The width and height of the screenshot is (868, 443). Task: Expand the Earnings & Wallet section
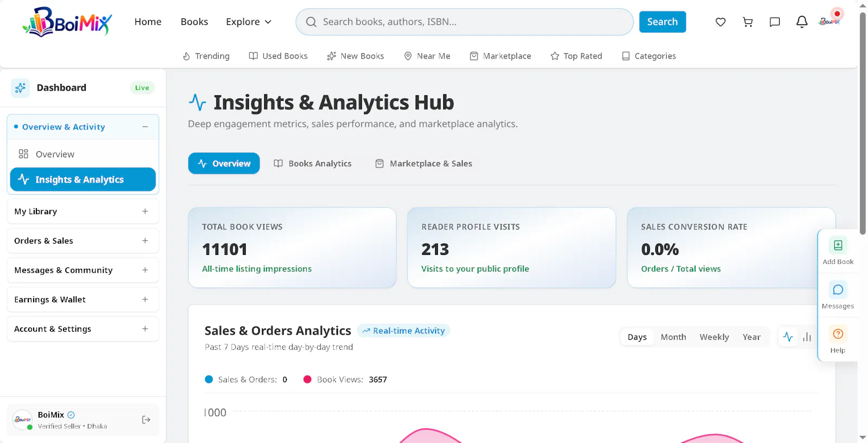click(83, 299)
